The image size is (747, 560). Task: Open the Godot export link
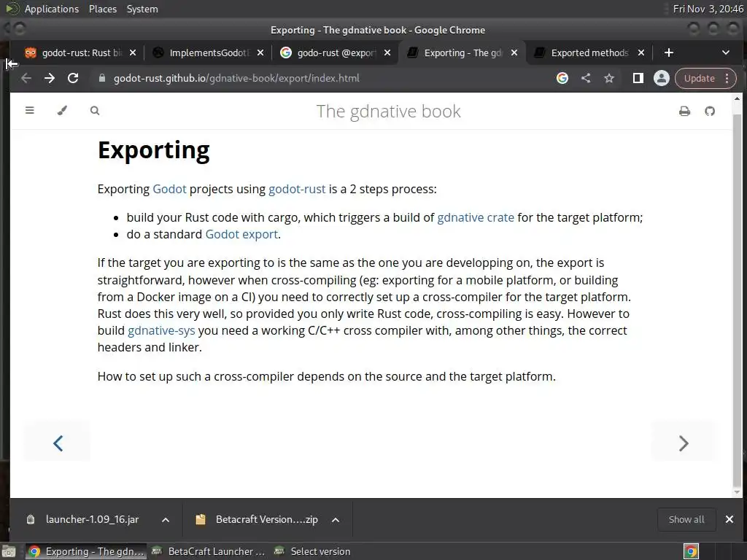click(x=241, y=234)
